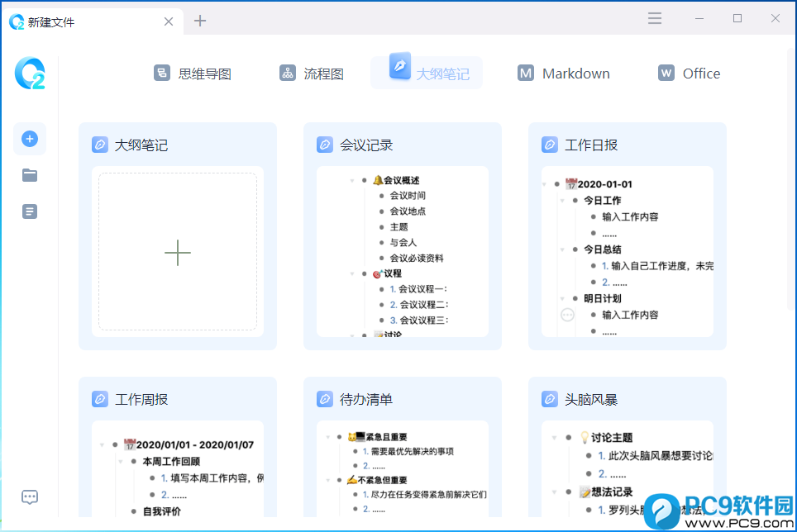Screen dimensions: 797x532
Task: Click the 大纲笔记 card title text
Action: tap(141, 145)
